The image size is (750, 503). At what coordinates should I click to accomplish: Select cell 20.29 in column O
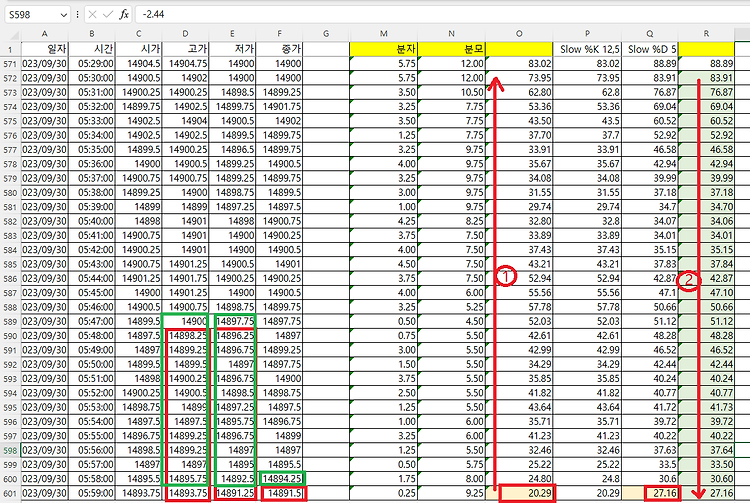(519, 493)
